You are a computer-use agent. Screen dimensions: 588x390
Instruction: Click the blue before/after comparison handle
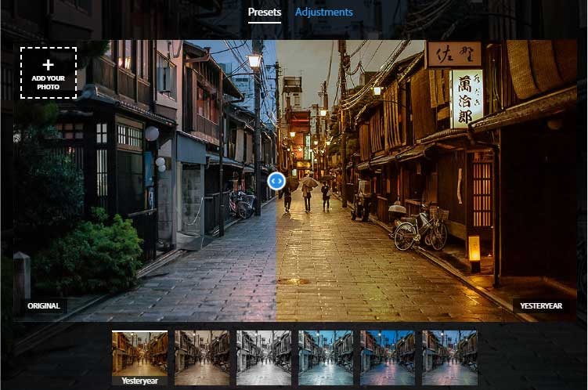point(276,181)
